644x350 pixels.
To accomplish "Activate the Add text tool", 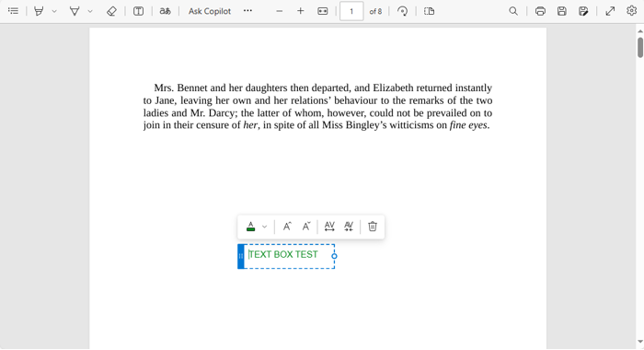I will [x=138, y=11].
